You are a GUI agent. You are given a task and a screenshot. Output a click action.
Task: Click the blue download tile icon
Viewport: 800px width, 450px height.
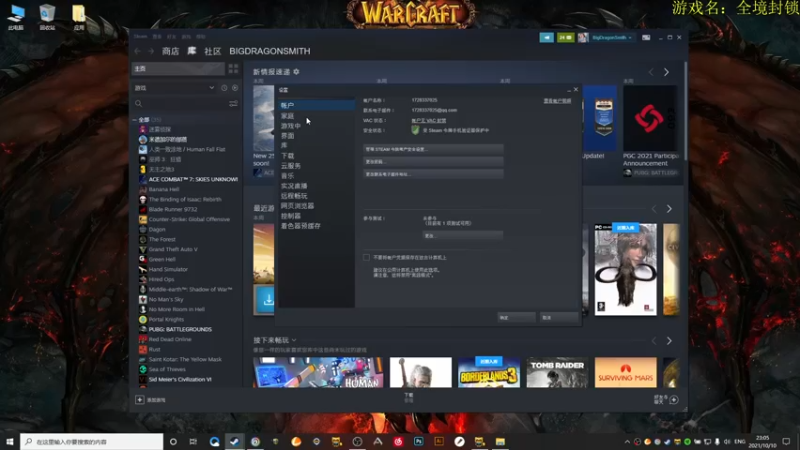click(x=264, y=300)
